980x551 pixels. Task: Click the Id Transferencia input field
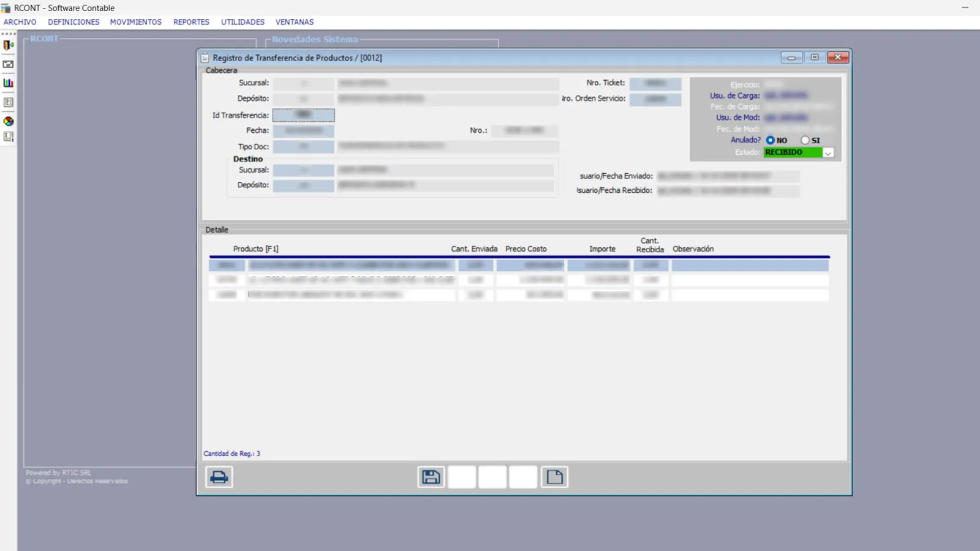(x=304, y=115)
